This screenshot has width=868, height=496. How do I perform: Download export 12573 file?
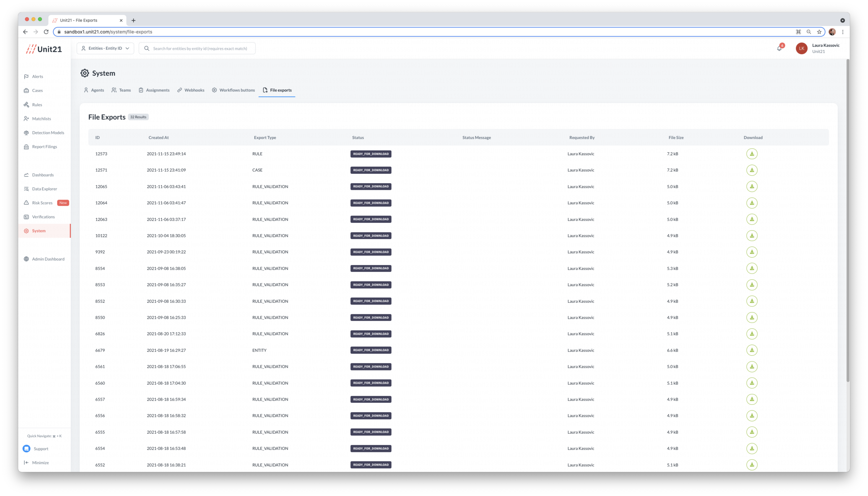tap(752, 154)
